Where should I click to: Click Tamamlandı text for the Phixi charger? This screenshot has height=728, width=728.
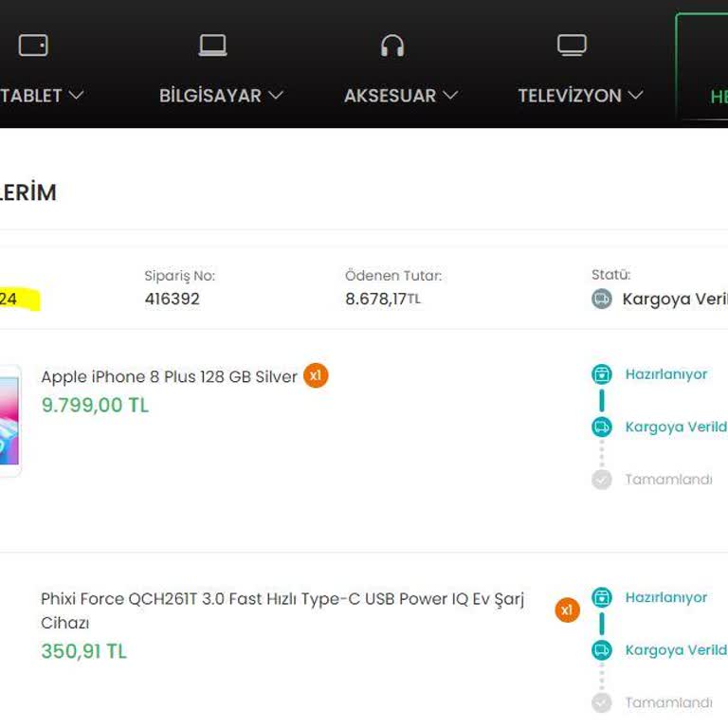click(668, 702)
